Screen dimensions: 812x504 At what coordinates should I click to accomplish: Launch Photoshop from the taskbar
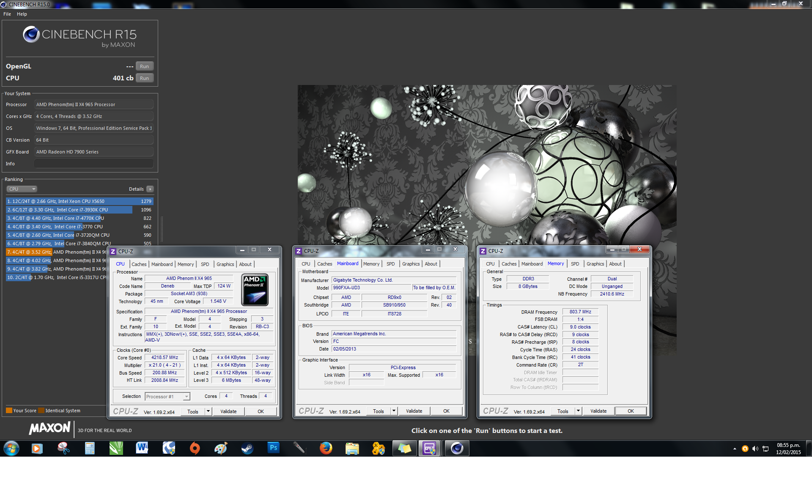(273, 448)
